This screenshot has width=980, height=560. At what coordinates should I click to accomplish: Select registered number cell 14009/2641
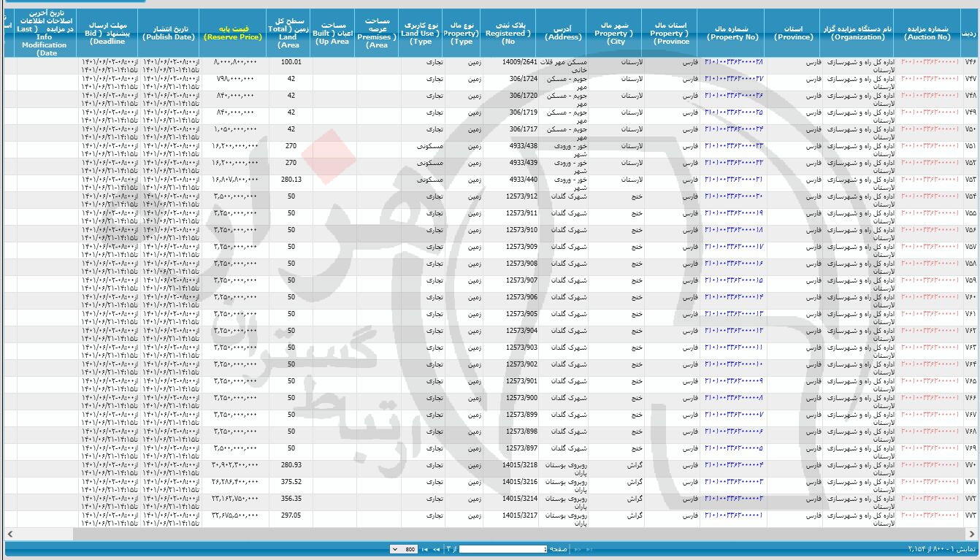[x=520, y=62]
